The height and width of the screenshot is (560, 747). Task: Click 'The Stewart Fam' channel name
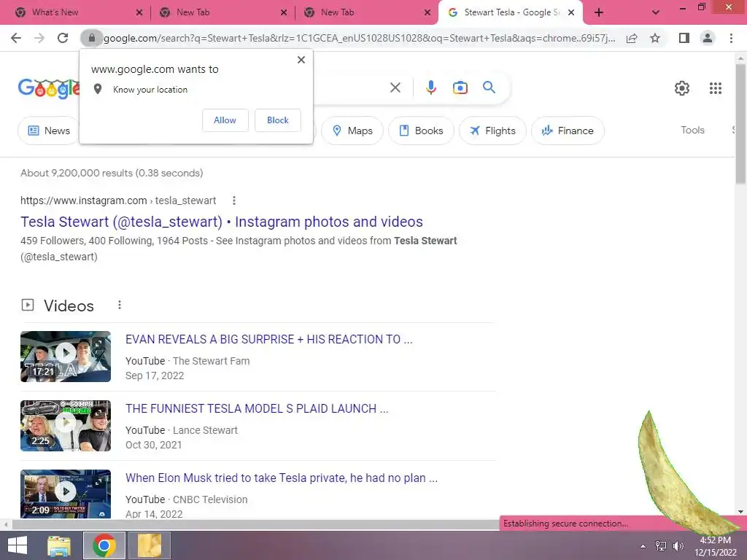pyautogui.click(x=211, y=361)
